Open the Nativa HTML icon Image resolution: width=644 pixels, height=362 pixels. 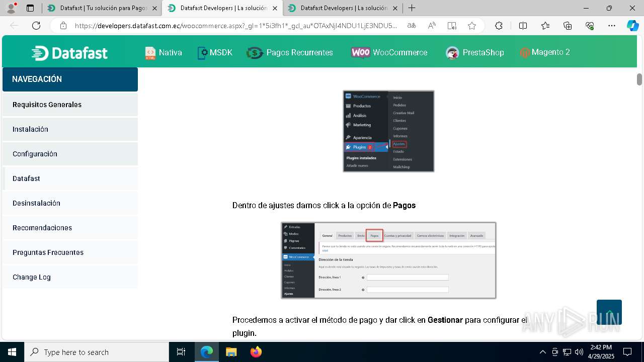pos(150,53)
